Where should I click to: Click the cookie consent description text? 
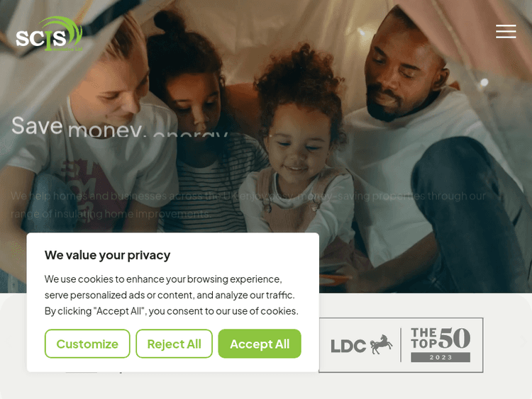tap(172, 295)
